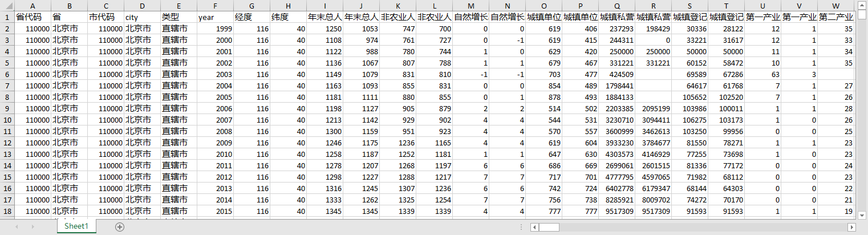Select column H header
This screenshot has height=235, width=868.
(x=288, y=6)
